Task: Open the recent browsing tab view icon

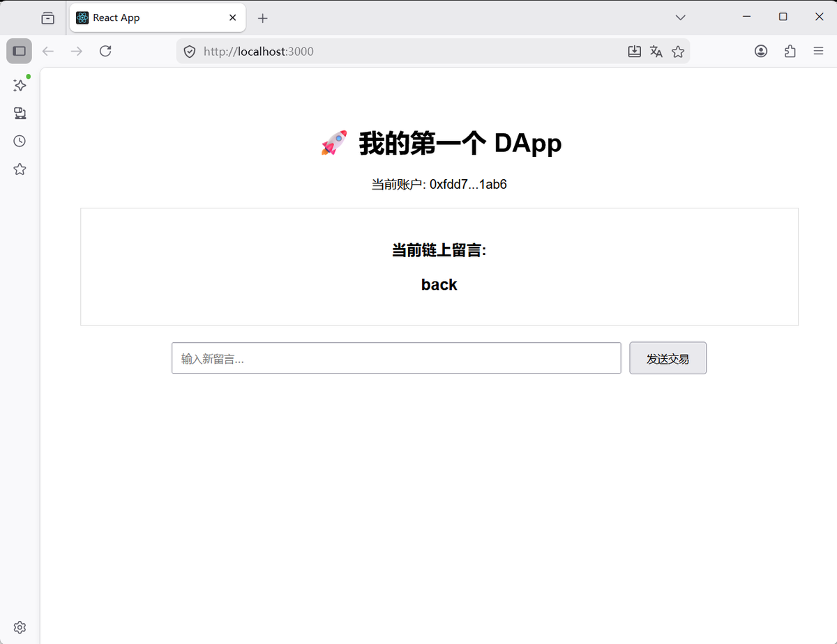Action: pos(47,18)
